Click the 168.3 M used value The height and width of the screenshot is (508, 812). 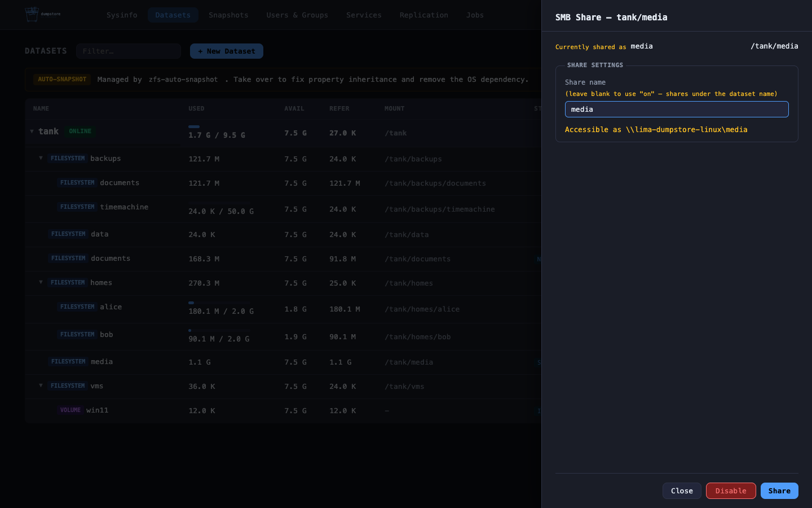[204, 259]
